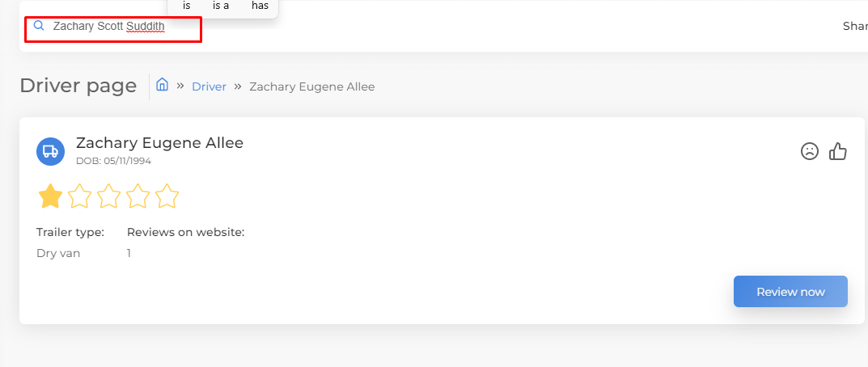The height and width of the screenshot is (367, 868).
Task: Click the magnifier search icon
Action: point(39,25)
